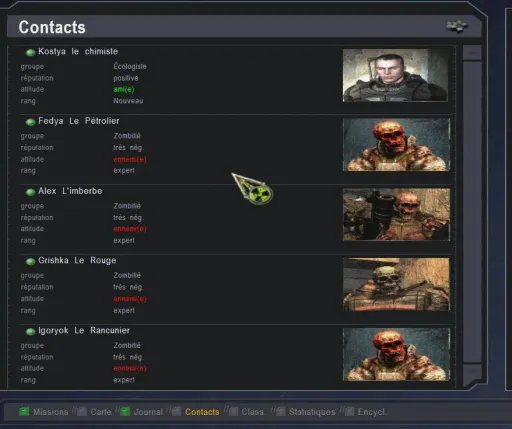Select Grishka Le Rouge portrait

coord(396,284)
